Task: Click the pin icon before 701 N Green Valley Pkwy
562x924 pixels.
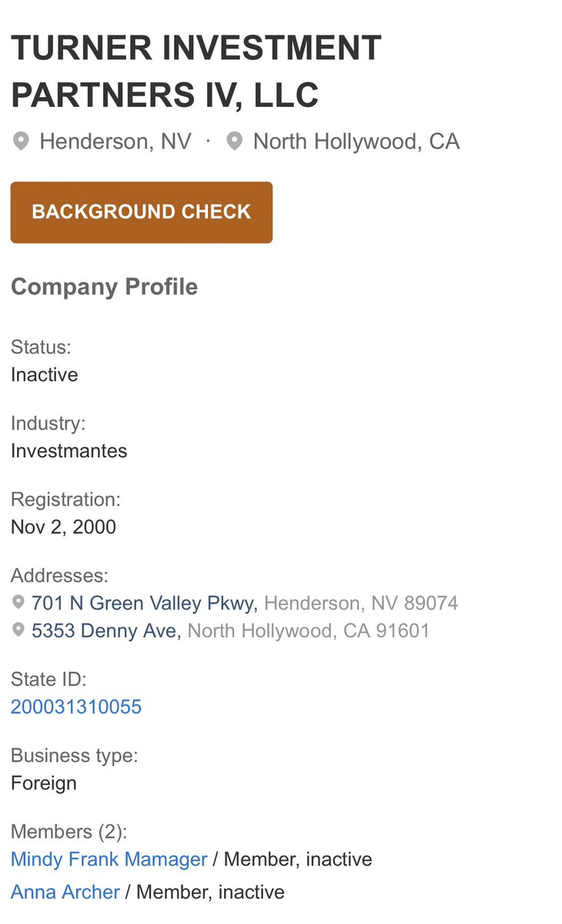Action: [x=18, y=602]
